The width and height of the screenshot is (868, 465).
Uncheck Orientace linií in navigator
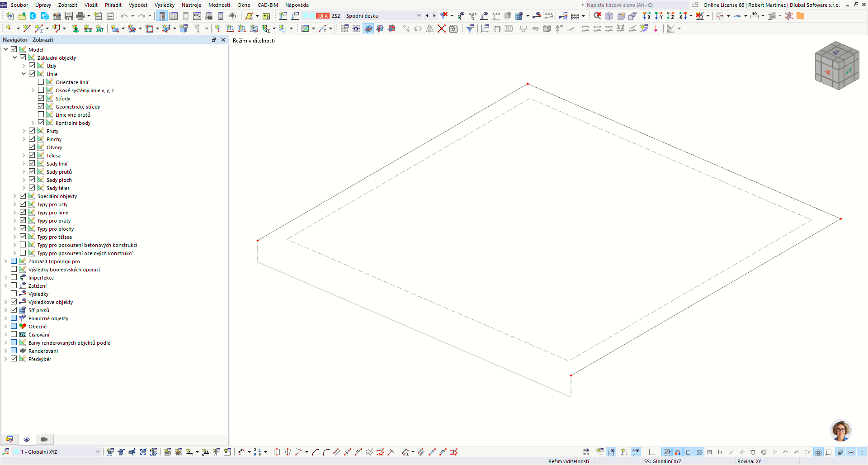point(41,82)
